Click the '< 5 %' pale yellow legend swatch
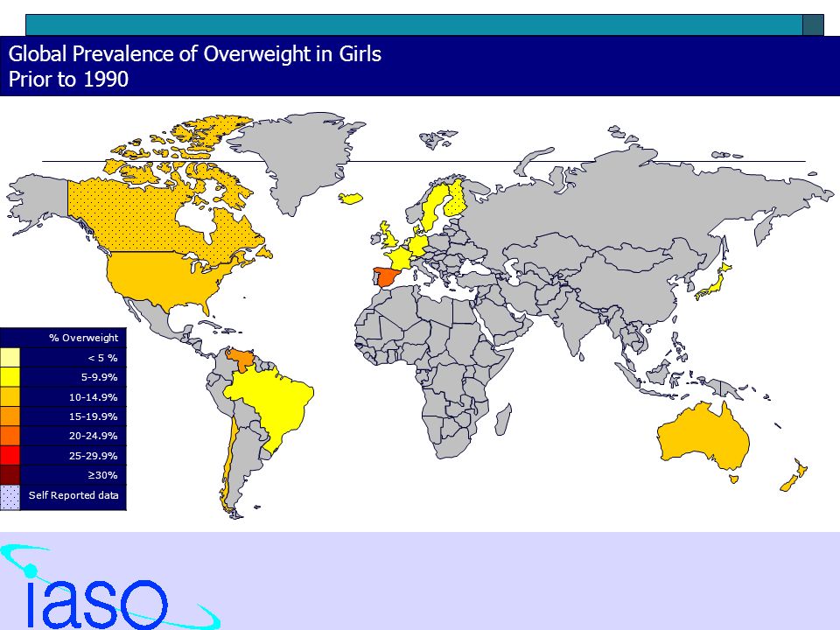Image resolution: width=840 pixels, height=630 pixels. tap(10, 357)
